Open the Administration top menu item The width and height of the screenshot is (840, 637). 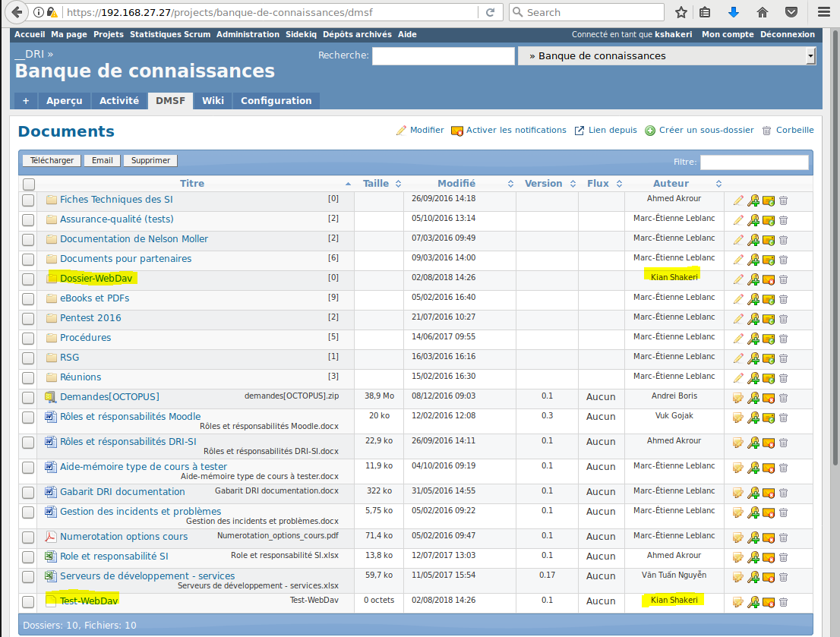coord(248,34)
